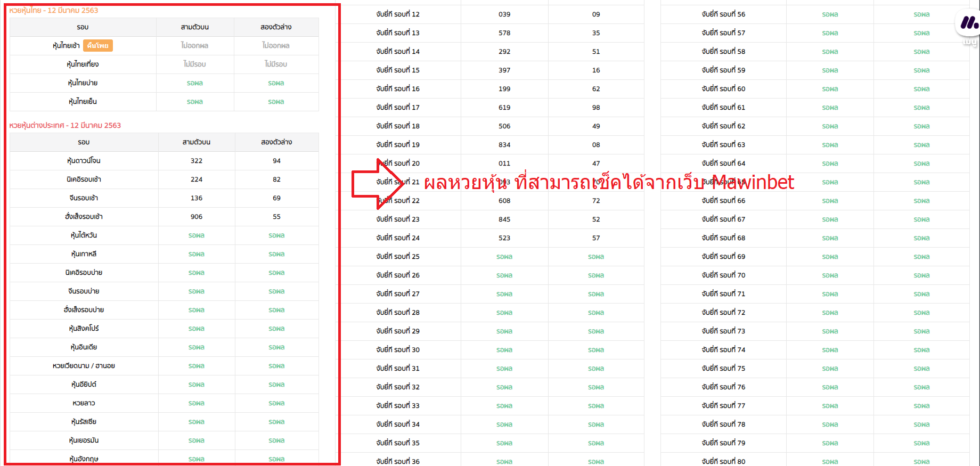Image resolution: width=980 pixels, height=466 pixels.
Task: Select the จับยี่กี รอบที่ 56 row
Action: (x=723, y=14)
